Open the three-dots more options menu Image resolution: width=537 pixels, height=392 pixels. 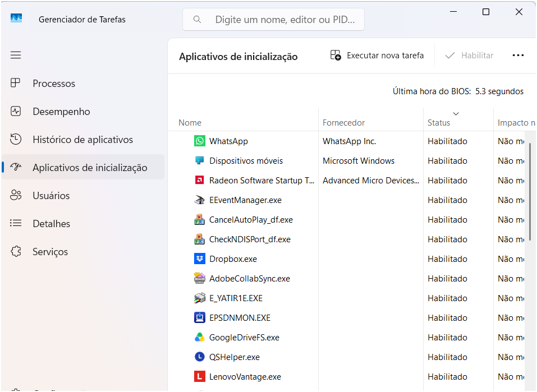coord(518,55)
